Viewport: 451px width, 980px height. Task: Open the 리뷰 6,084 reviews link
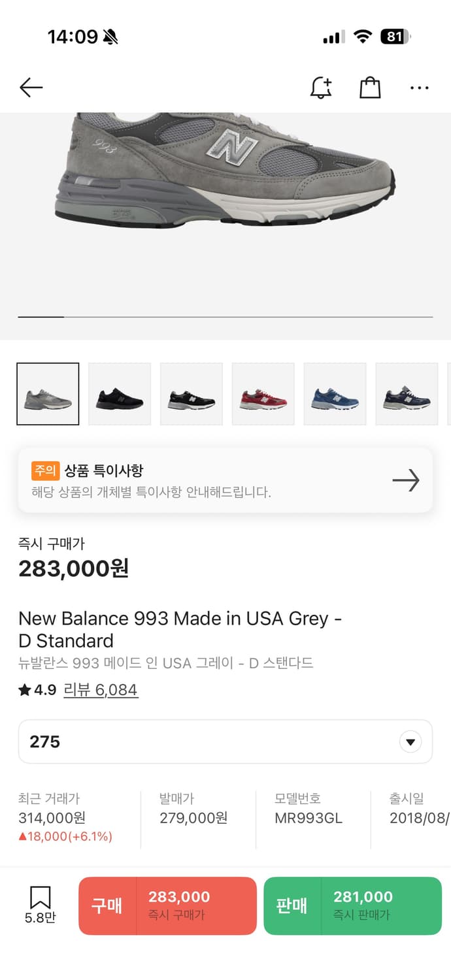pos(101,690)
